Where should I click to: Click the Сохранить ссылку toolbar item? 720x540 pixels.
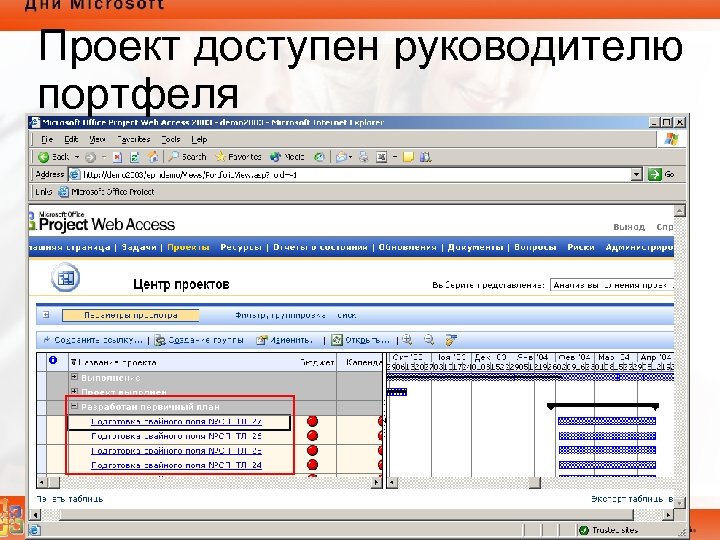(x=92, y=340)
